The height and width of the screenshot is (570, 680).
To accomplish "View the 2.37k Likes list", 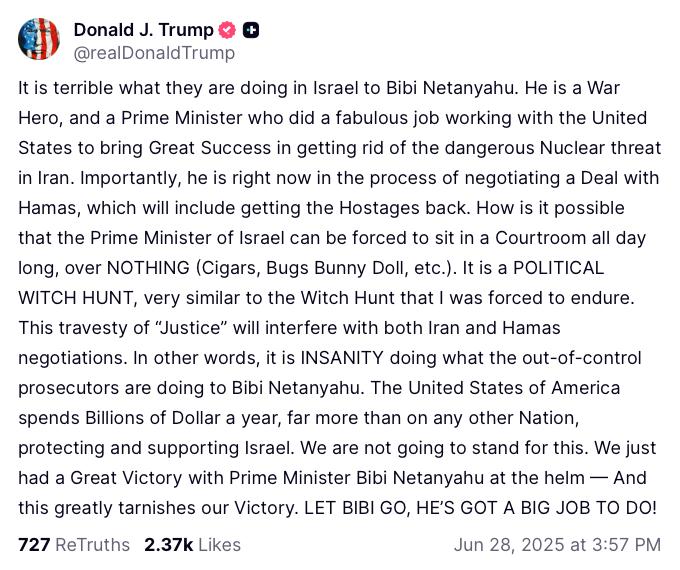I will click(192, 545).
